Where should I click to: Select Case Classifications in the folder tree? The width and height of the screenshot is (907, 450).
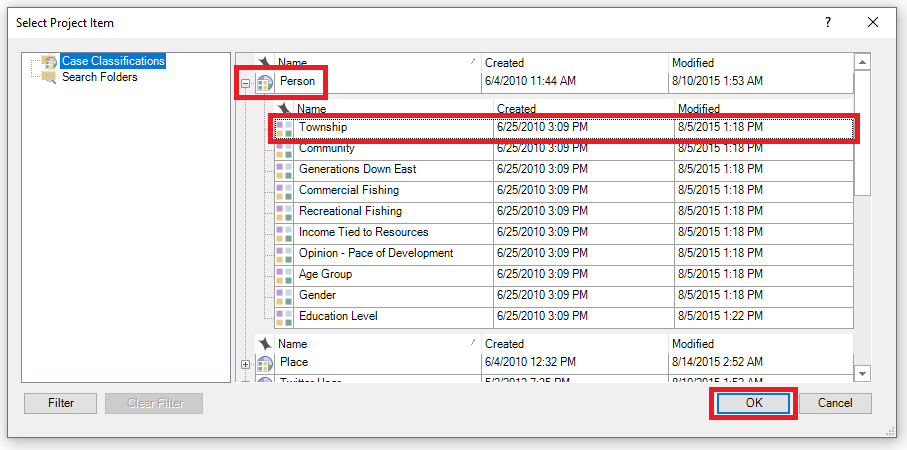113,61
